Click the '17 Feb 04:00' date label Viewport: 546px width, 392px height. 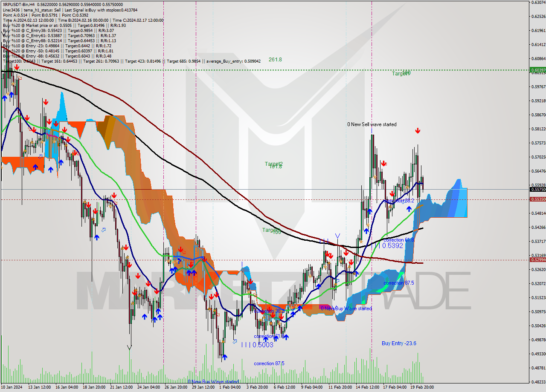[395, 387]
